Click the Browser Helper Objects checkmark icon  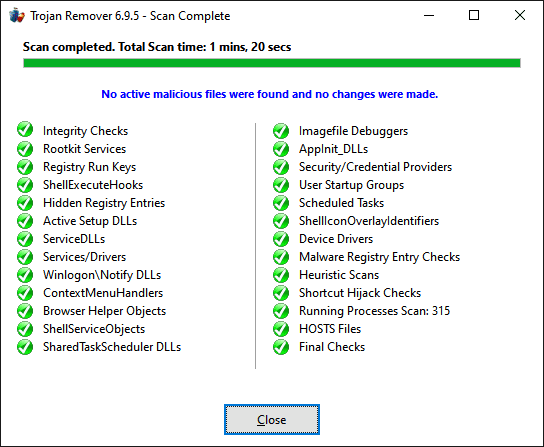(x=25, y=311)
